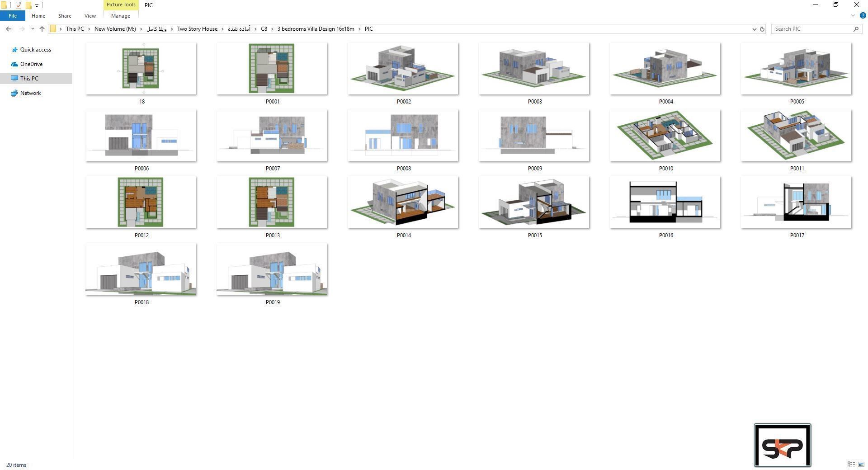The height and width of the screenshot is (470, 868).
Task: Select the P0002 image thumbnail
Action: (x=403, y=69)
